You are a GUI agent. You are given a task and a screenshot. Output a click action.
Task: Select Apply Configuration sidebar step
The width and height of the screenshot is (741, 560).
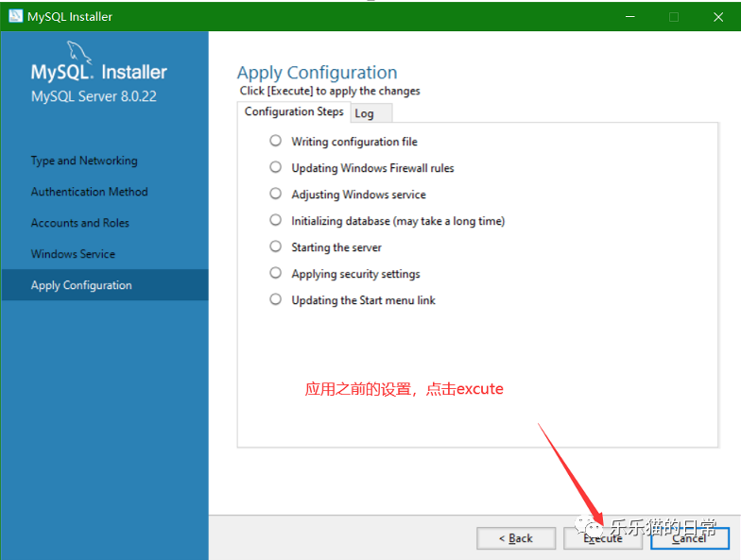(104, 285)
